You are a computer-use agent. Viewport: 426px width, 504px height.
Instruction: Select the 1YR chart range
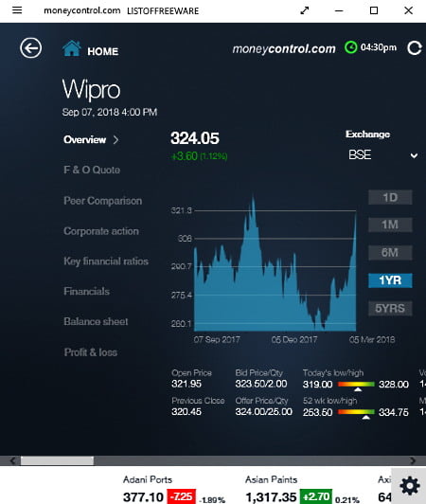pyautogui.click(x=390, y=280)
